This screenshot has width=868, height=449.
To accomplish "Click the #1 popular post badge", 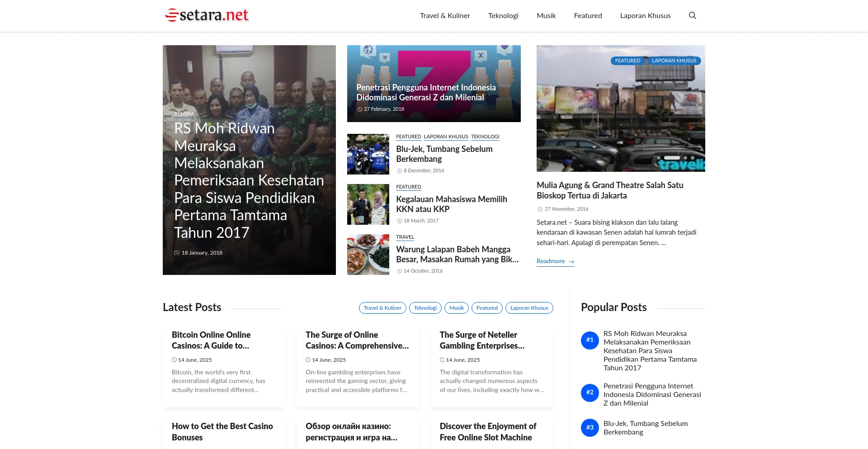I will coord(590,340).
